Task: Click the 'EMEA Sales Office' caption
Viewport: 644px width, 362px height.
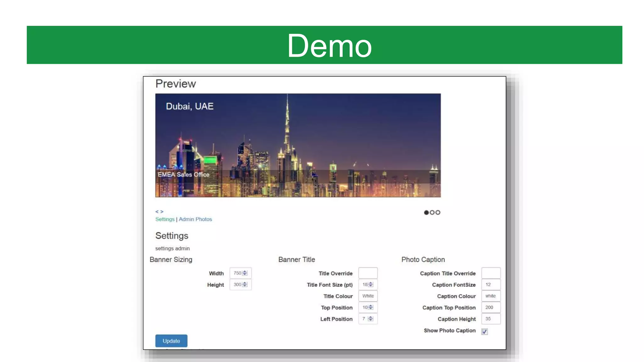Action: [183, 174]
